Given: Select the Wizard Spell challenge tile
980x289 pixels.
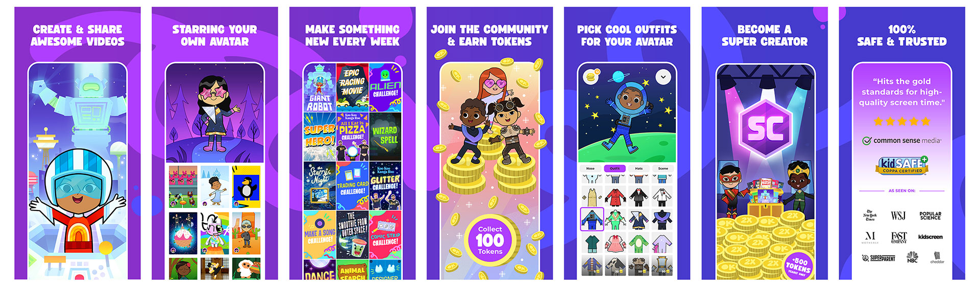Looking at the screenshot, I should tap(385, 136).
